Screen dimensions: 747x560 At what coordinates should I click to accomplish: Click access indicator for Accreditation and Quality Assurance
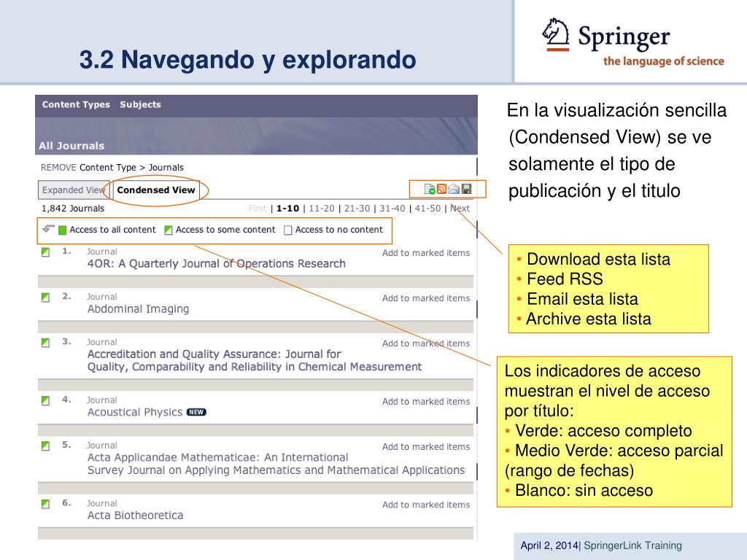(x=45, y=343)
